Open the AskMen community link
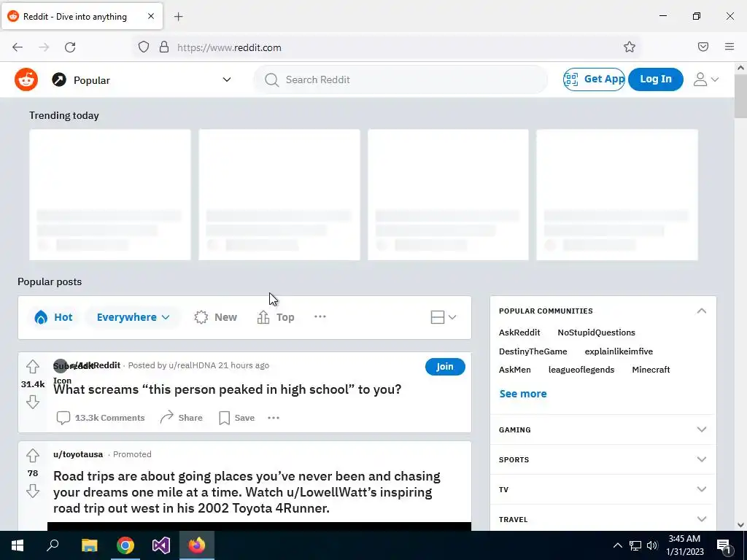The image size is (747, 560). [514, 370]
